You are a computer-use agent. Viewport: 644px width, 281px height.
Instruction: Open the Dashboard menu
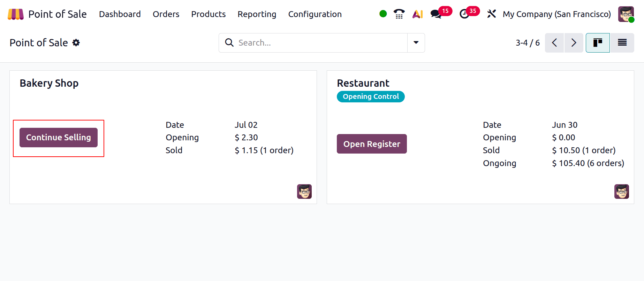(x=120, y=14)
